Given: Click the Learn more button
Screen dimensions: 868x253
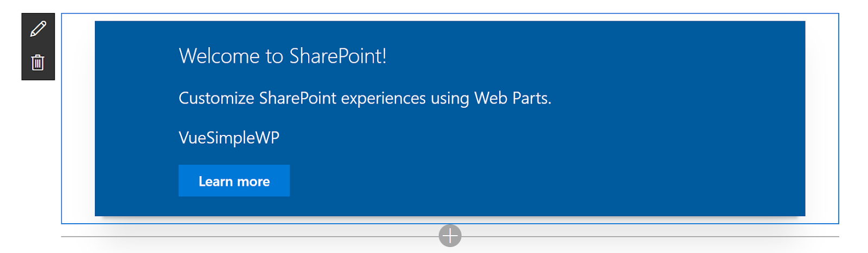Looking at the screenshot, I should click(x=234, y=180).
